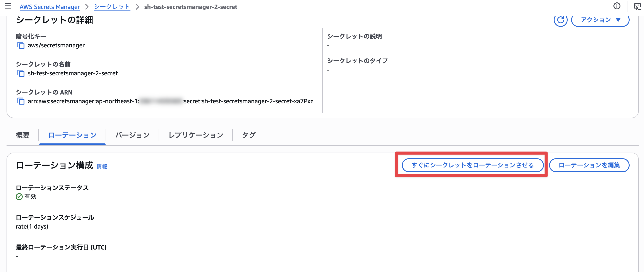Open the CloudShell-style panel icon top right
Image resolution: width=644 pixels, height=272 pixels.
[x=637, y=7]
